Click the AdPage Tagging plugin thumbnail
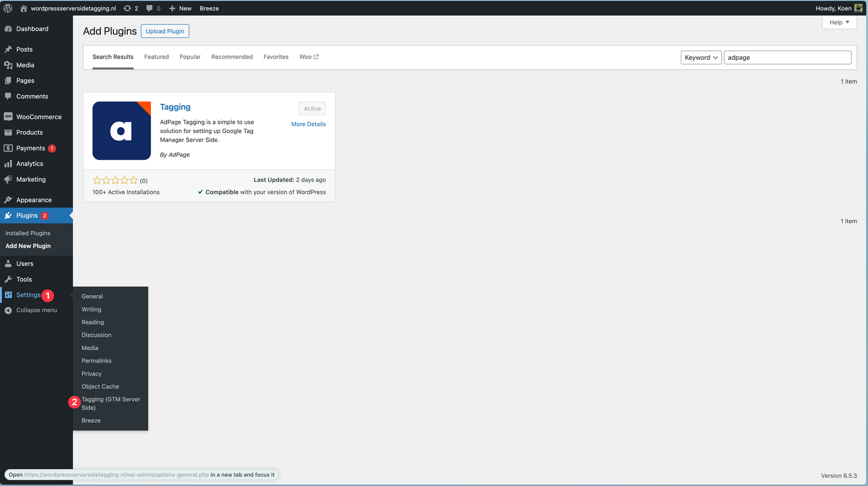 (122, 131)
